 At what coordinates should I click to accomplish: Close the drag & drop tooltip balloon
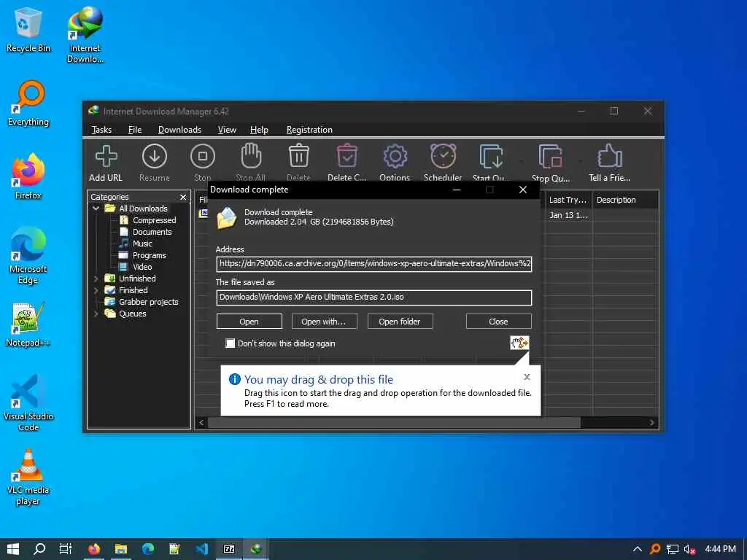pyautogui.click(x=527, y=377)
